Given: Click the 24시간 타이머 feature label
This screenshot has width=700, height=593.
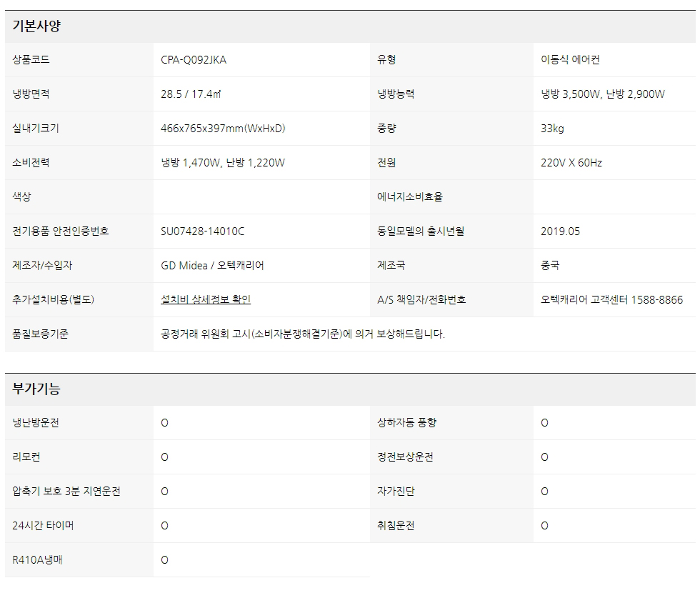Looking at the screenshot, I should pos(43,526).
